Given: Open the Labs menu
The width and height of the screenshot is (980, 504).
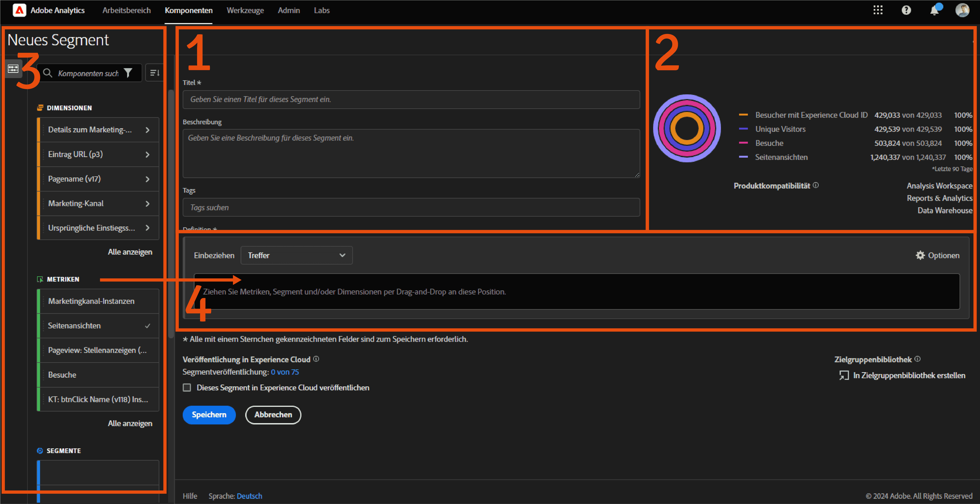Looking at the screenshot, I should point(321,10).
